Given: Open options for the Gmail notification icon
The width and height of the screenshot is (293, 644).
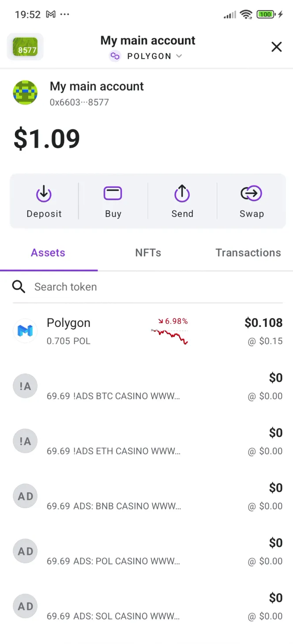Looking at the screenshot, I should (x=50, y=14).
